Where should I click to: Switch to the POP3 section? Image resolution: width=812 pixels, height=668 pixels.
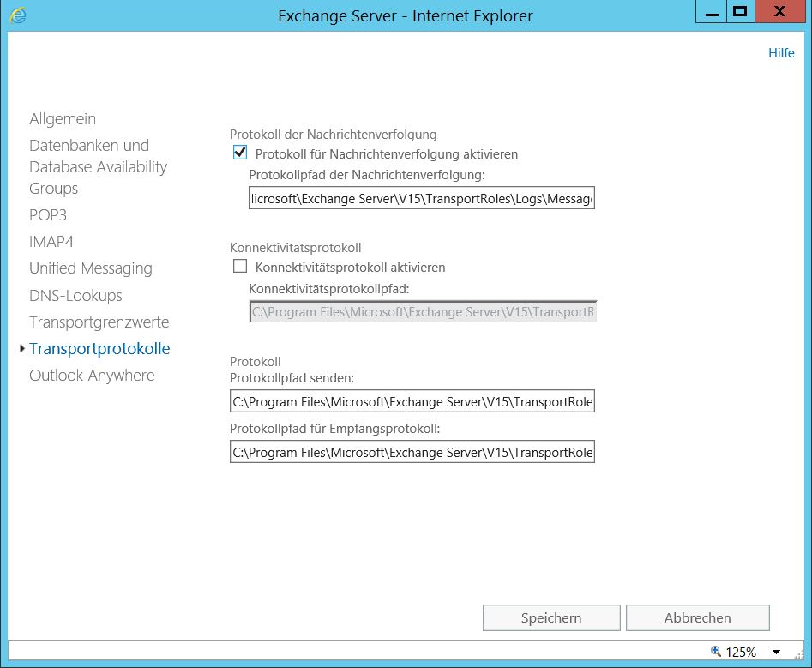click(x=48, y=215)
